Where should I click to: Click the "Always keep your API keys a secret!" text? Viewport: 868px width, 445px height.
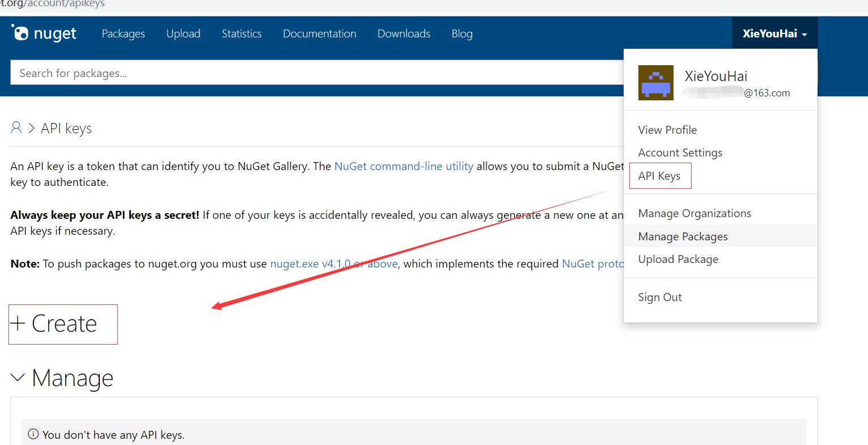click(x=105, y=215)
